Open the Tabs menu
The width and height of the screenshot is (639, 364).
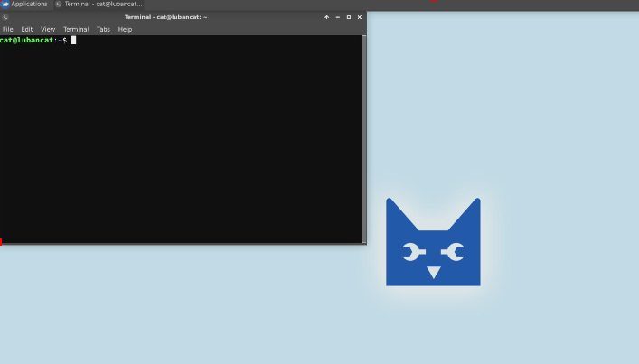(x=104, y=29)
